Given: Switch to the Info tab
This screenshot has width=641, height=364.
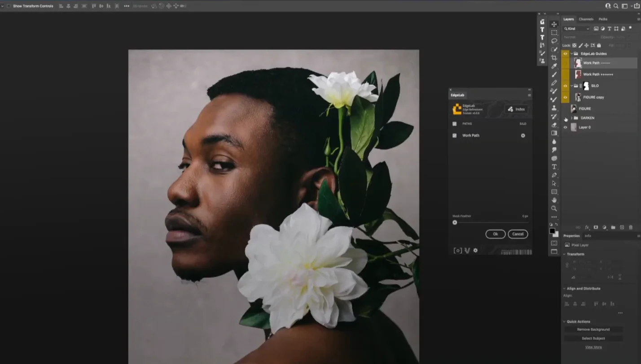Looking at the screenshot, I should click(588, 236).
